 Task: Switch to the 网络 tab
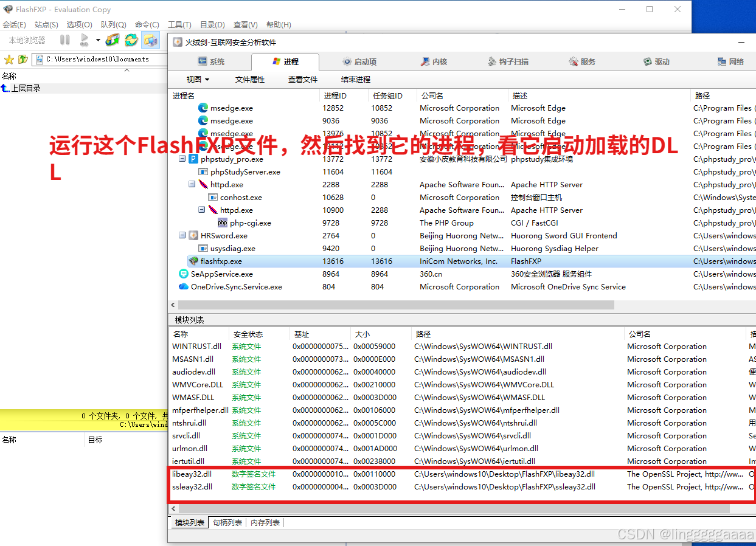(x=730, y=61)
